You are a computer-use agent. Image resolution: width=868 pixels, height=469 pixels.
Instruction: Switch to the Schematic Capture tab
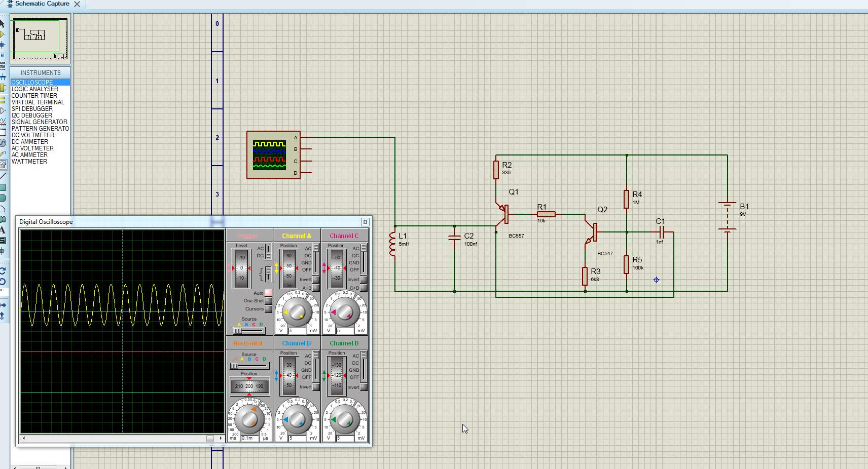42,4
